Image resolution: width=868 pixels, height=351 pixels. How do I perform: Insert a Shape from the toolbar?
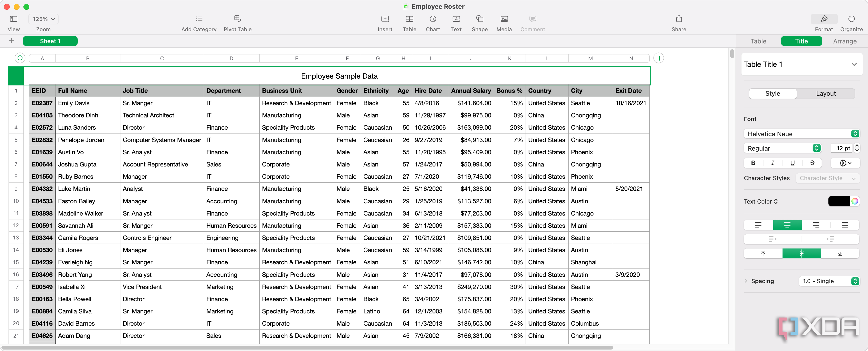(x=479, y=19)
